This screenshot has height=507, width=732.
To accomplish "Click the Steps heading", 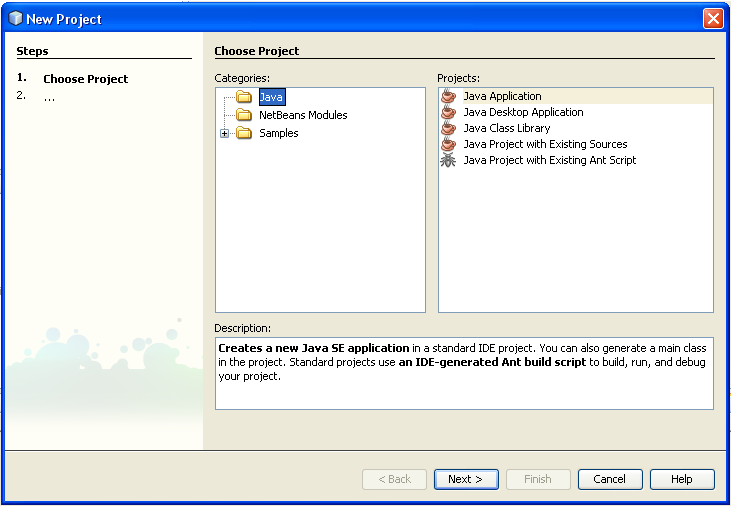I will coord(32,51).
